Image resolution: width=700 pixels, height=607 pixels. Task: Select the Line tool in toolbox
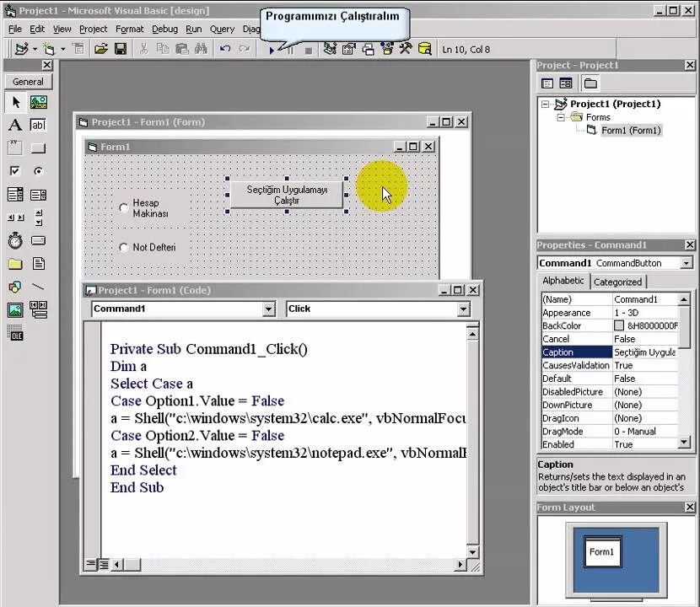(x=39, y=287)
